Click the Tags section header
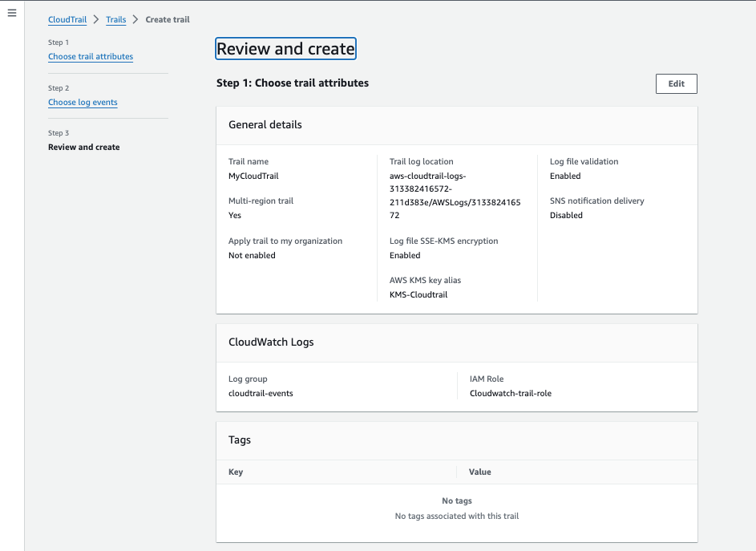 (239, 440)
